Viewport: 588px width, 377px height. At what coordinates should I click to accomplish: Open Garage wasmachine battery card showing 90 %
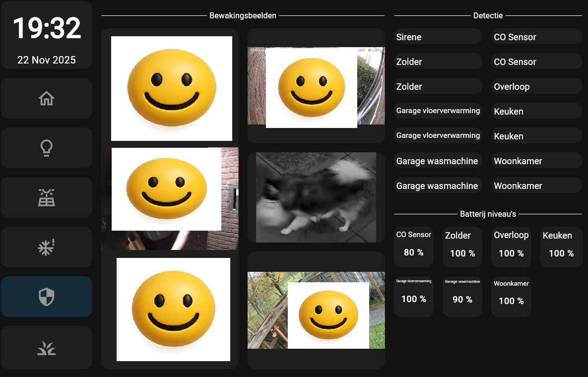(462, 297)
